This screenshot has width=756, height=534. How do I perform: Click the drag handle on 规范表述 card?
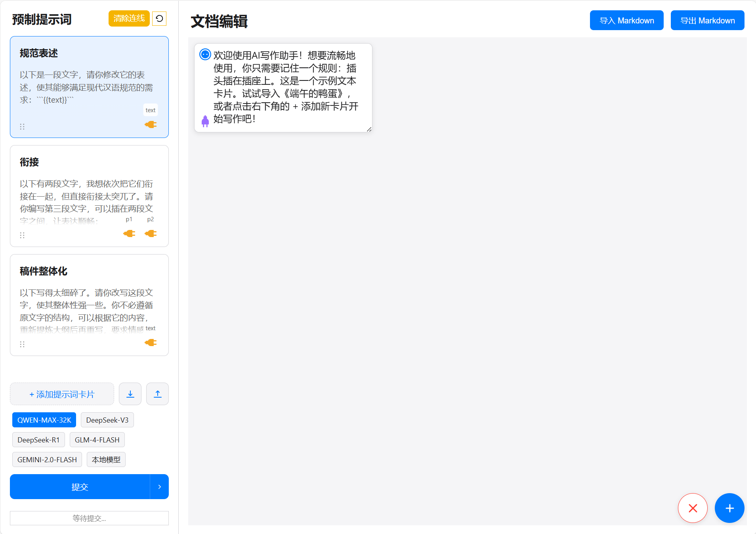(22, 126)
